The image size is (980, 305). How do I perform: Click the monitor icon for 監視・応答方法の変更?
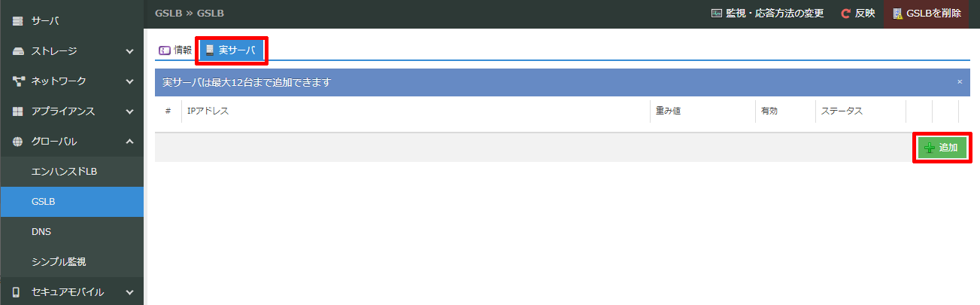point(717,14)
